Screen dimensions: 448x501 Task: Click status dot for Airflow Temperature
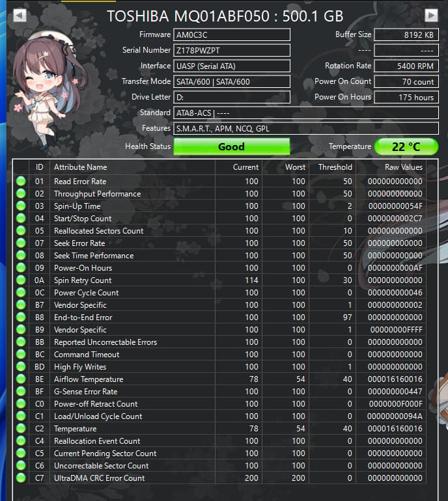pos(21,379)
